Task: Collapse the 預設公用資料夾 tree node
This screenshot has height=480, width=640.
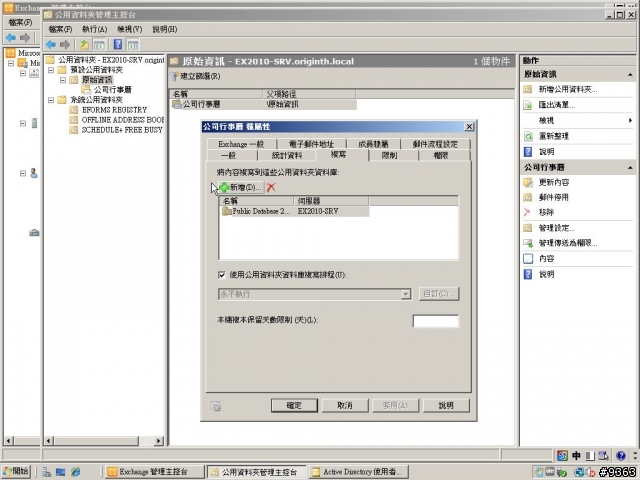Action: pos(51,70)
